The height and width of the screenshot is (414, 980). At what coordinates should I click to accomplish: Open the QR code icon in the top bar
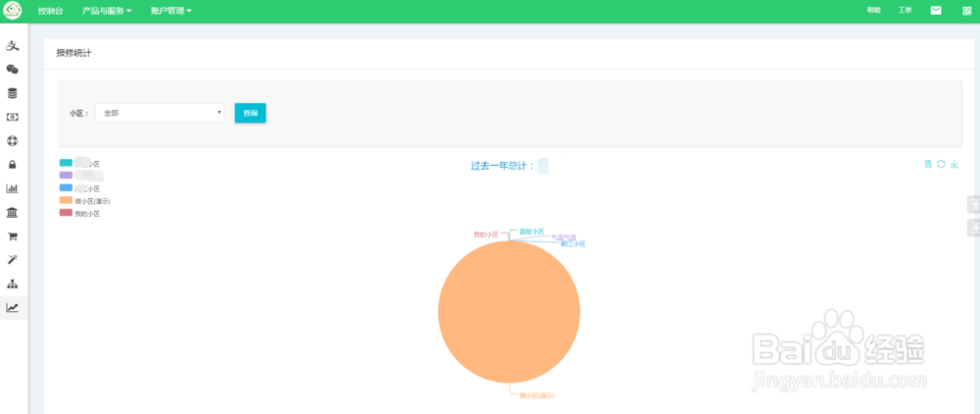coord(967,11)
